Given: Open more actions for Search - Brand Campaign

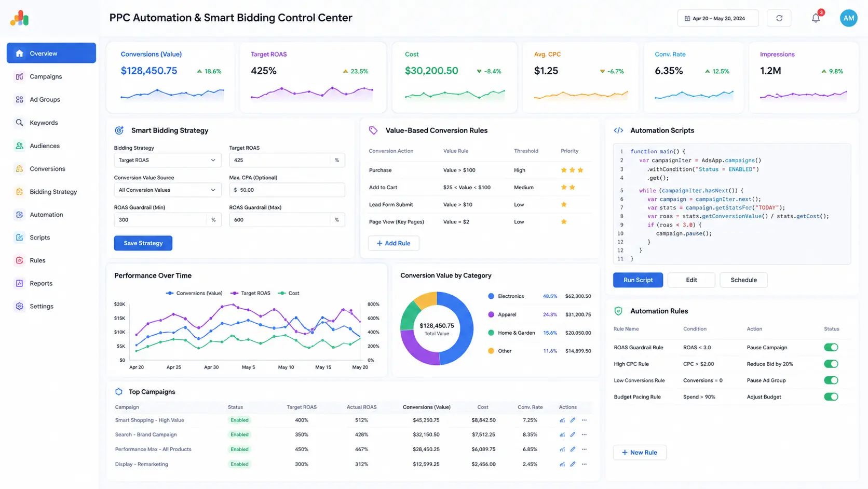Looking at the screenshot, I should tap(584, 434).
